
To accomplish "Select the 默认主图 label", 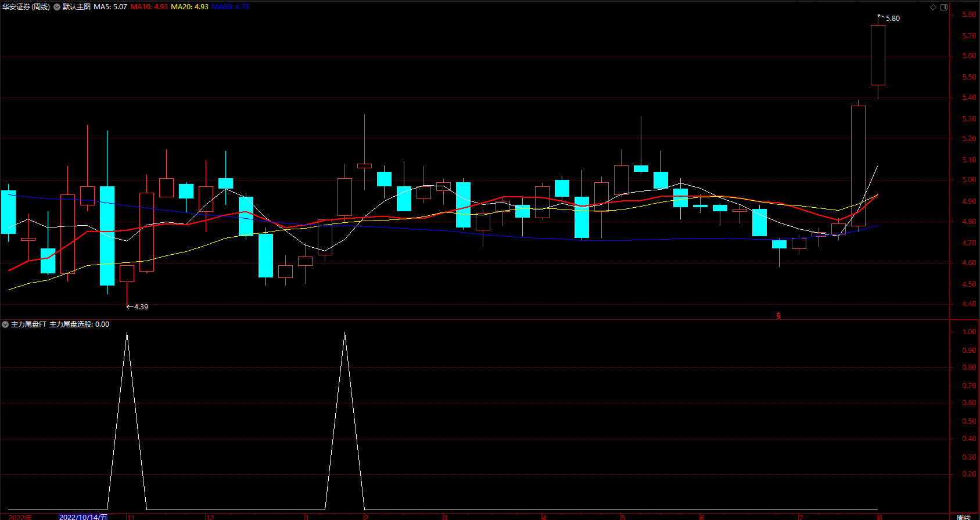I will (x=77, y=7).
